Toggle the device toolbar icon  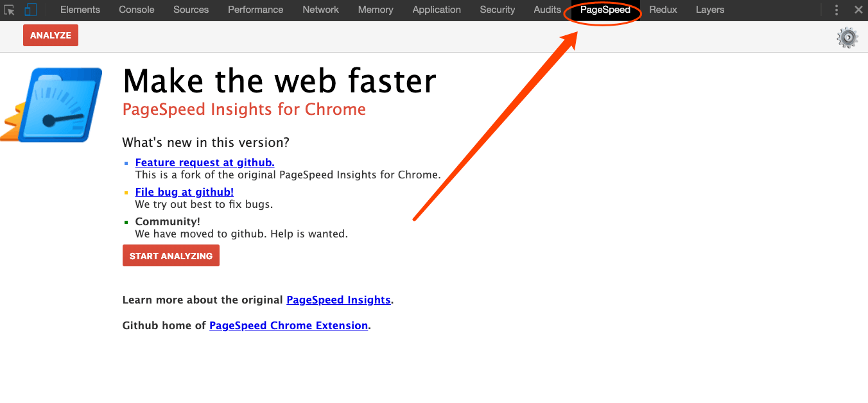pyautogui.click(x=30, y=10)
